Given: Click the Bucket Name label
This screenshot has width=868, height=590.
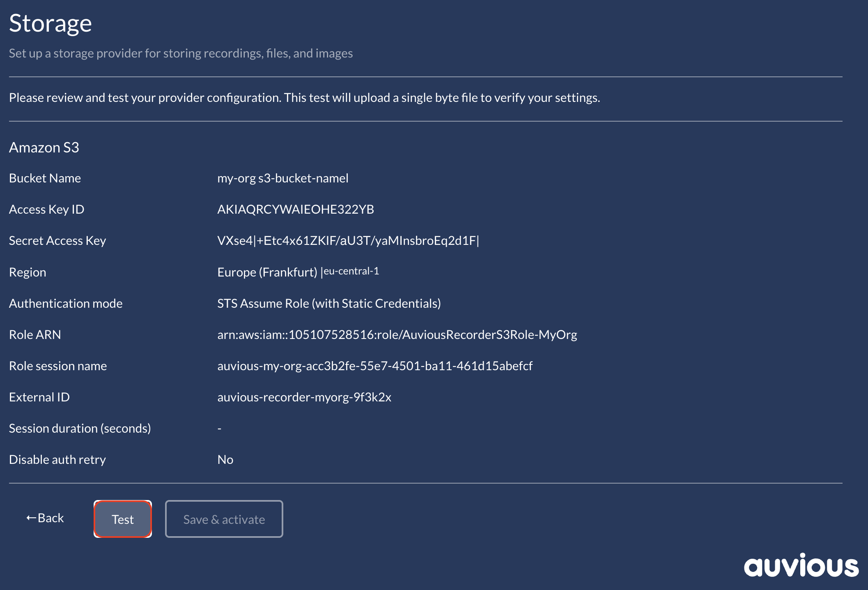Looking at the screenshot, I should pos(45,178).
